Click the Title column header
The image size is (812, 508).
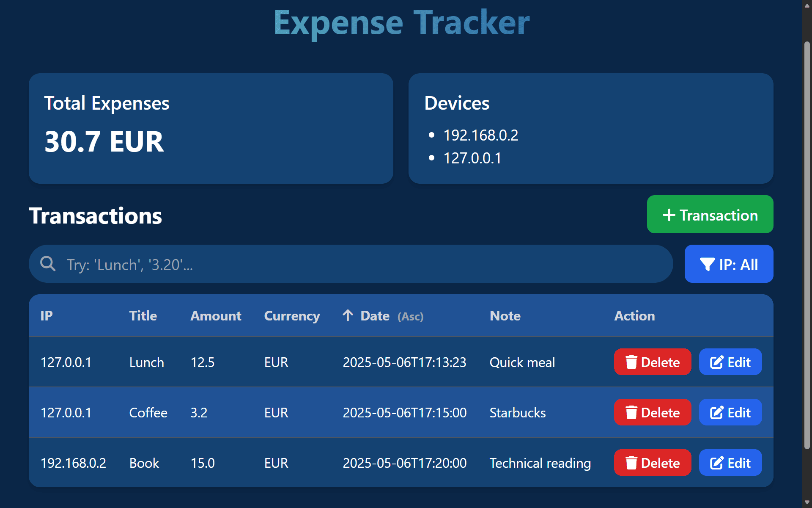point(143,316)
